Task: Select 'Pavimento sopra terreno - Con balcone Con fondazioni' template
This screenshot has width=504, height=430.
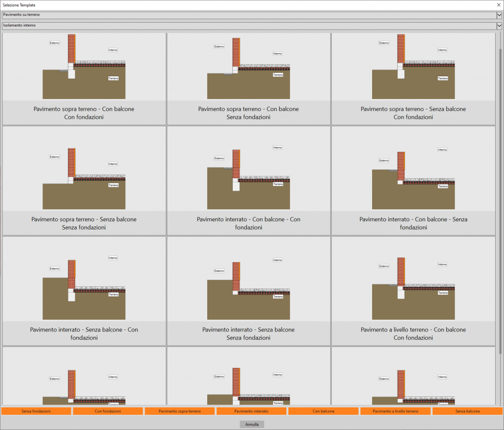Action: [x=84, y=79]
